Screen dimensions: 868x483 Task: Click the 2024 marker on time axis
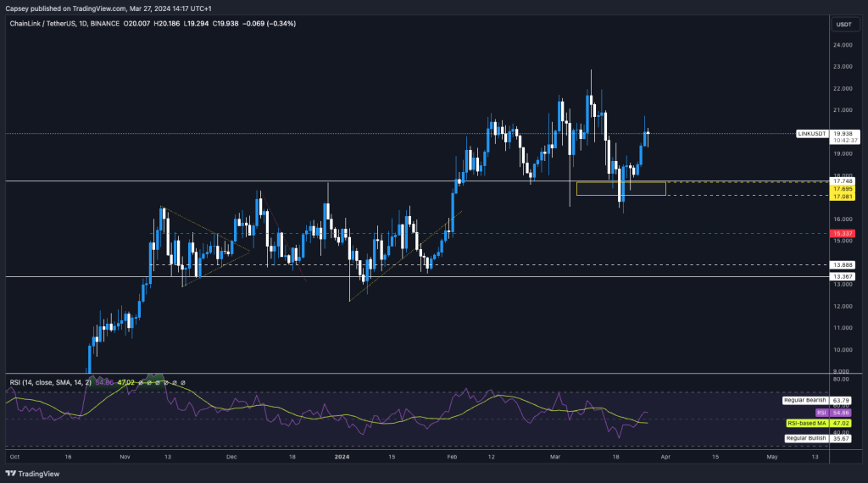[x=342, y=457]
